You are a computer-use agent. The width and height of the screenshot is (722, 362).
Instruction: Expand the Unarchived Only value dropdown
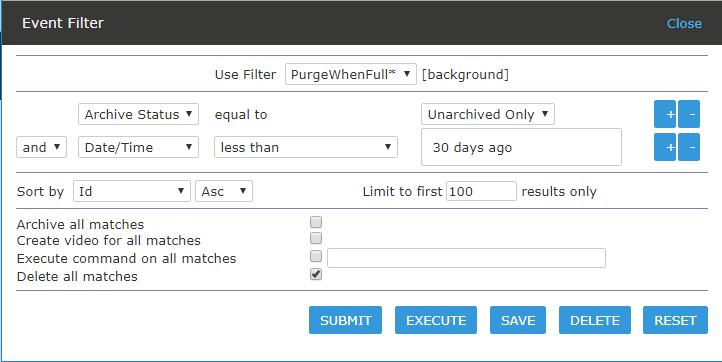pyautogui.click(x=488, y=114)
